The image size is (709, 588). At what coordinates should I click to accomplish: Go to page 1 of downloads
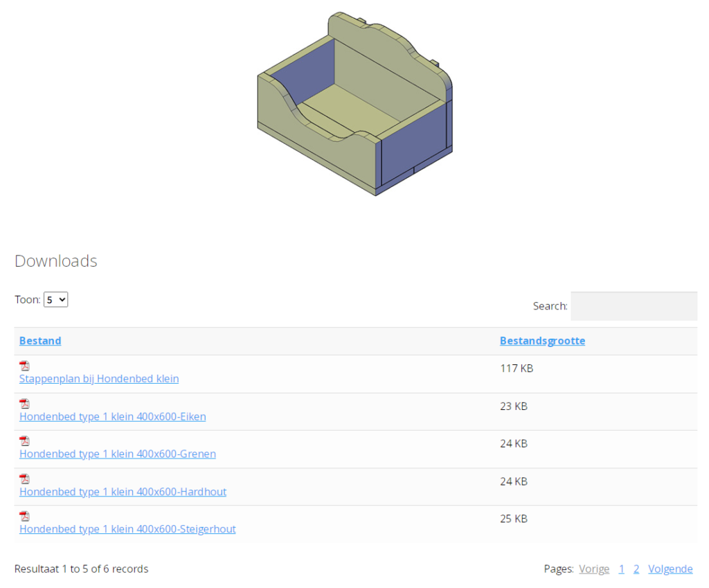point(622,569)
